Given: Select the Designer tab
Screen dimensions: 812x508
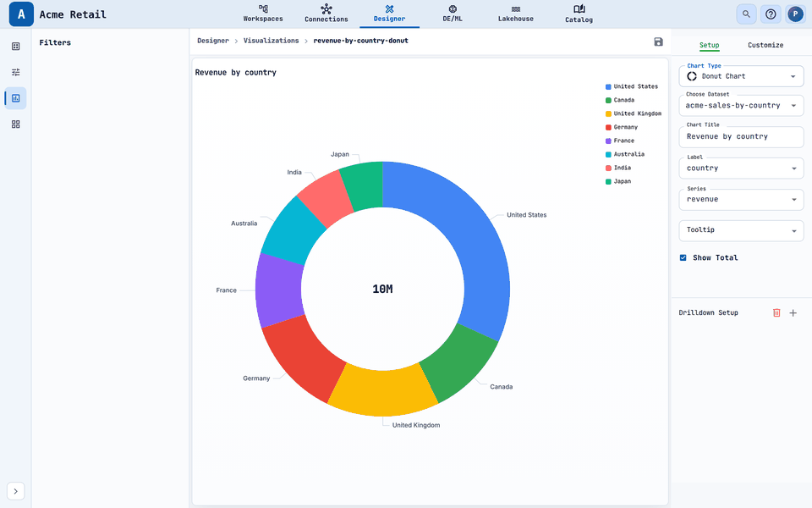Looking at the screenshot, I should point(389,14).
